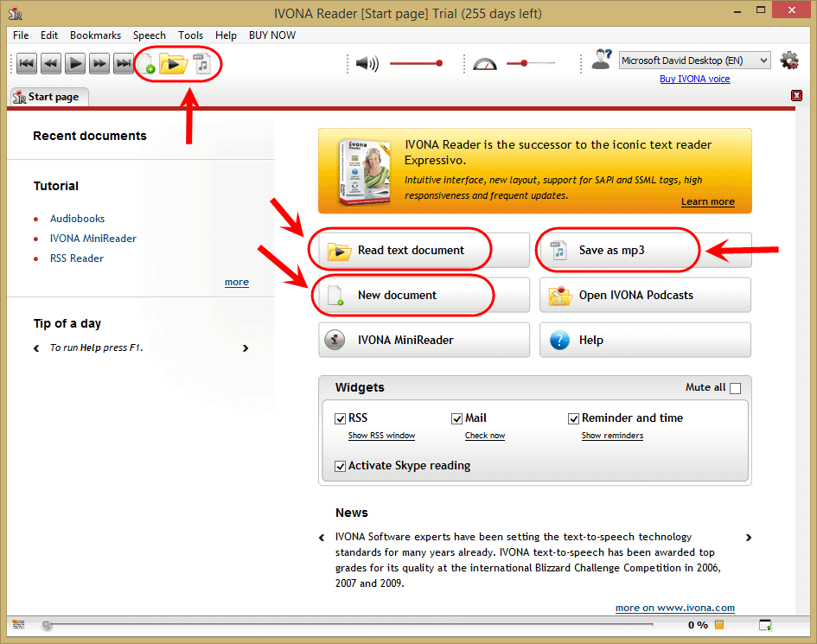
Task: Click the Save as mp3 button
Action: coord(645,250)
